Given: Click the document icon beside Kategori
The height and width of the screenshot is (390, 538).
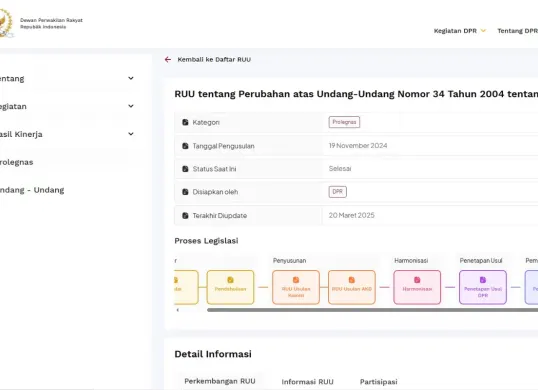Looking at the screenshot, I should 185,122.
